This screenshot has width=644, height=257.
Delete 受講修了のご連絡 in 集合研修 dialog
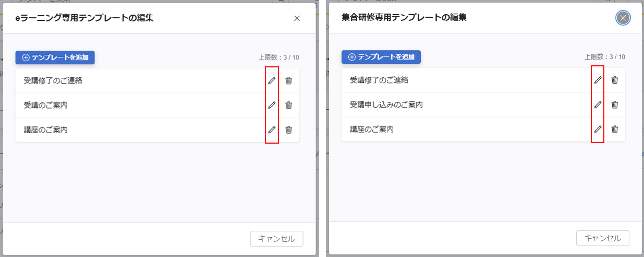click(x=615, y=80)
